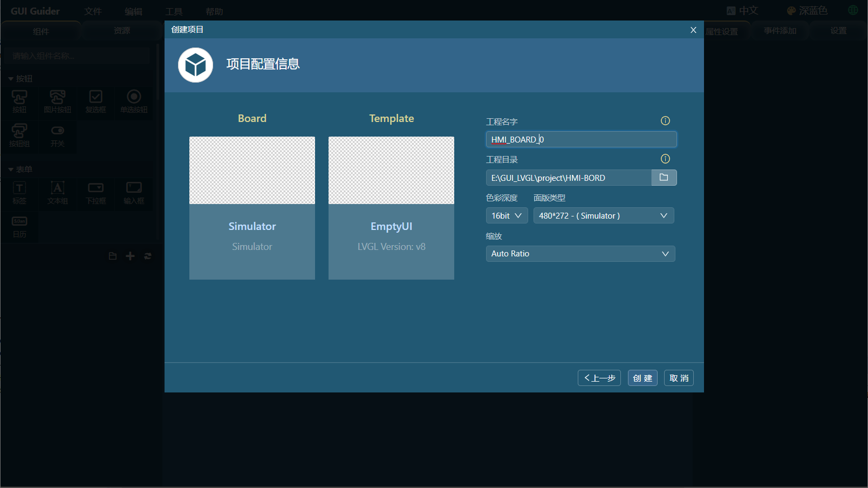Pick the 文本组 text area widget
868x488 pixels.
pos(57,193)
